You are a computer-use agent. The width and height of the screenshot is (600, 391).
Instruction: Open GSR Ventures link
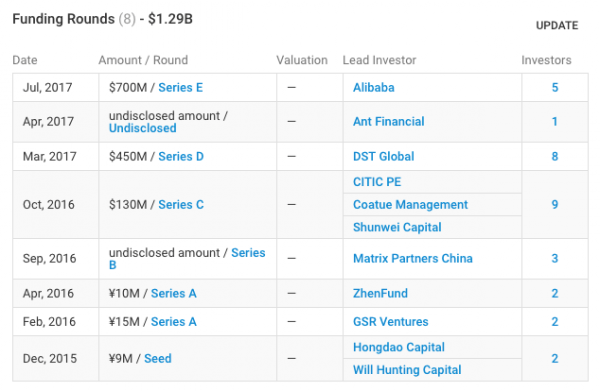click(391, 322)
